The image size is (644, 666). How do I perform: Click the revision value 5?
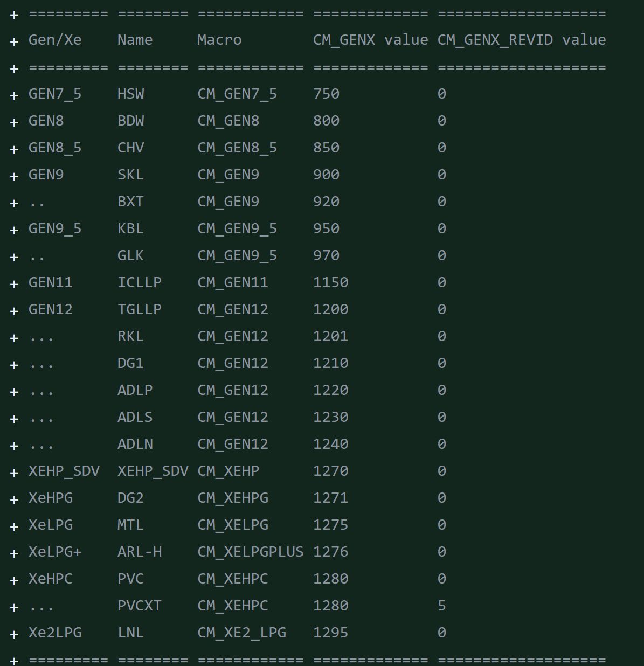click(x=442, y=606)
